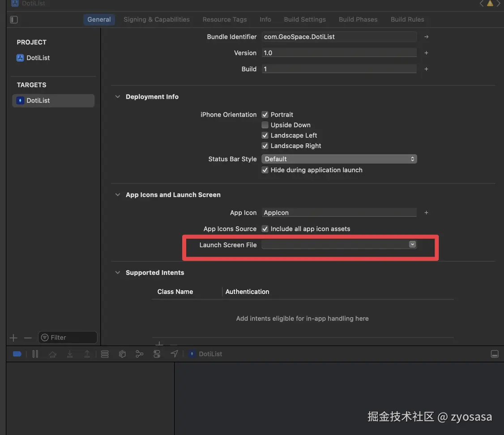The image size is (504, 435).
Task: Toggle breakpoint activation in debug bar
Action: (17, 353)
